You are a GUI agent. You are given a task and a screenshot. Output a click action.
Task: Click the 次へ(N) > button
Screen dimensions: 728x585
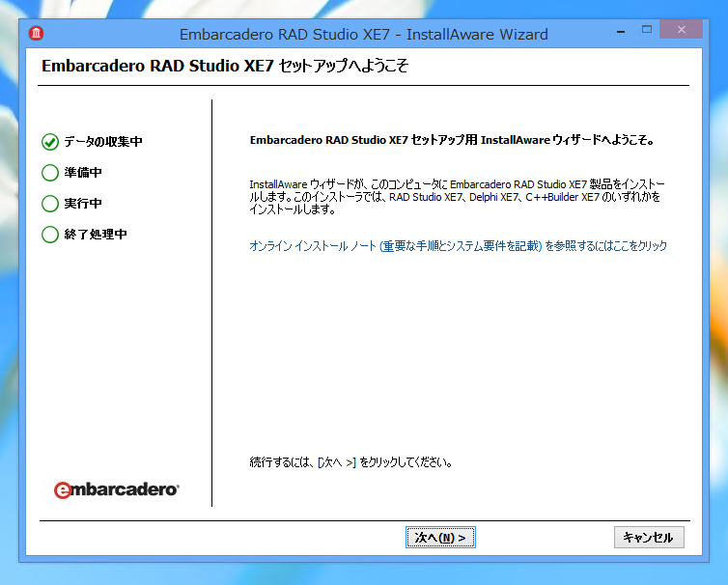(440, 537)
